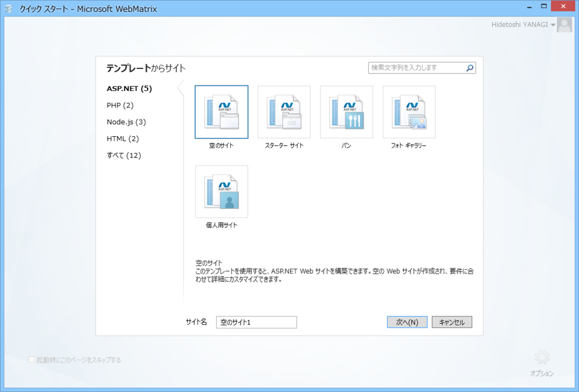Show すべて (12) templates
The width and height of the screenshot is (579, 392).
click(x=124, y=155)
